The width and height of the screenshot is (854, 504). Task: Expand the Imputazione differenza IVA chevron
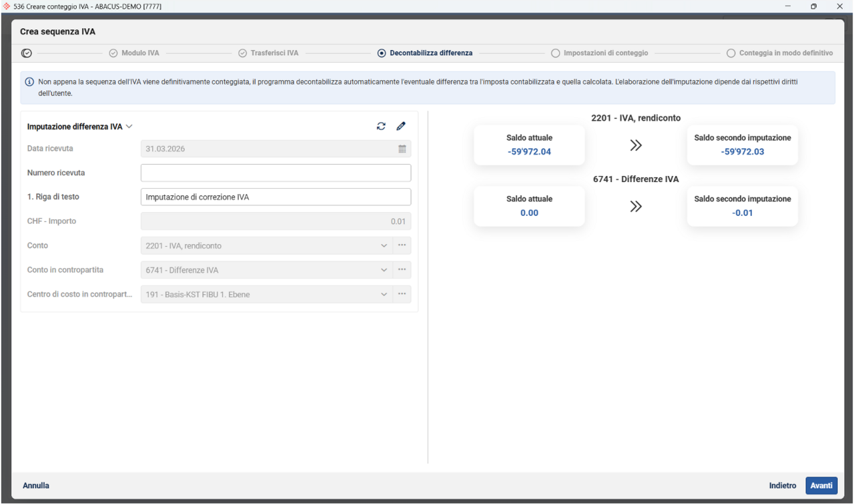129,127
